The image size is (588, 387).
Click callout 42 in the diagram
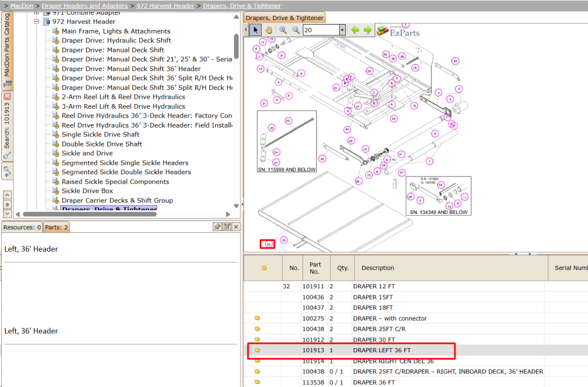pyautogui.click(x=351, y=141)
